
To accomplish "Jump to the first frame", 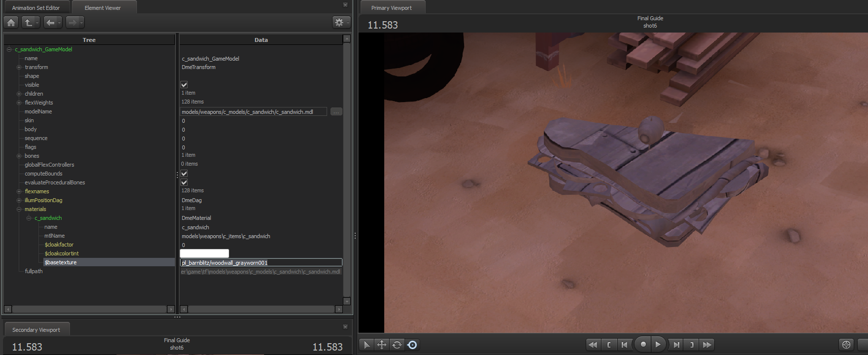I will point(593,345).
